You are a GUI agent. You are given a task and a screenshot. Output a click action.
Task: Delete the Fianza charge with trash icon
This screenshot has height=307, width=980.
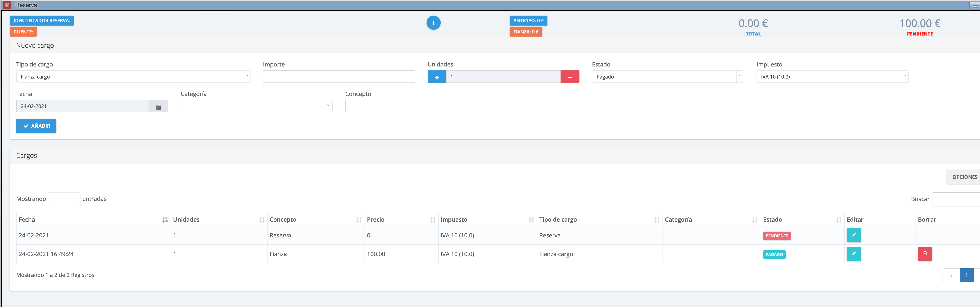tap(924, 254)
